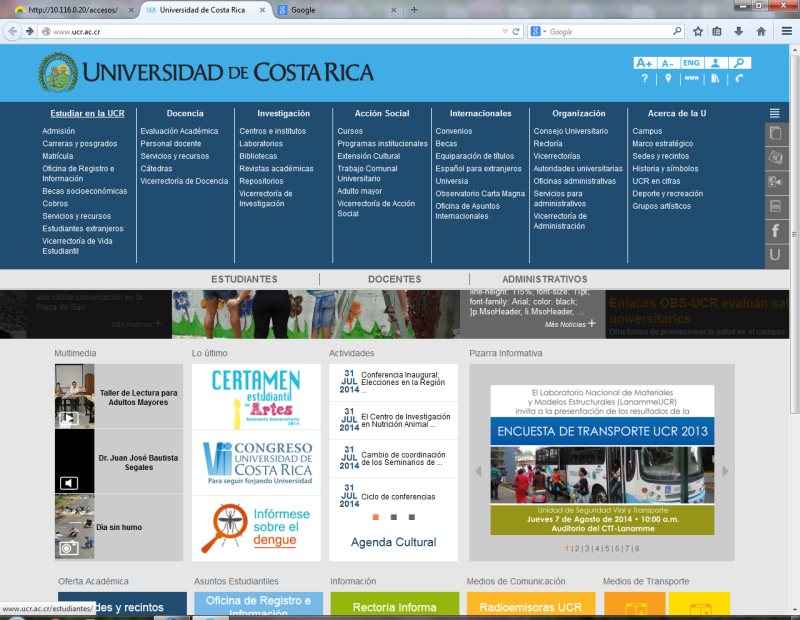Open the Investigación menu heading
Viewport: 800px width, 620px height.
(x=283, y=113)
